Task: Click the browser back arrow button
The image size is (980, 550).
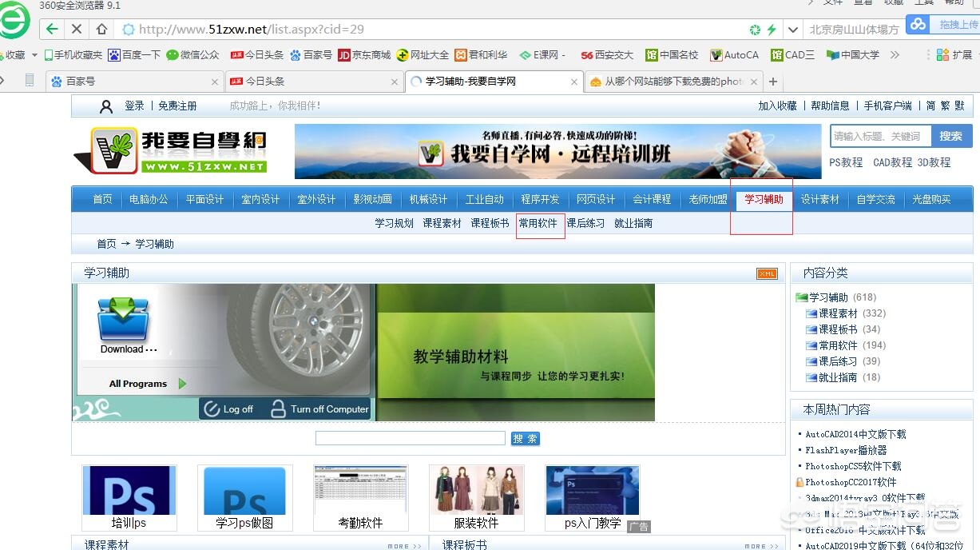Action: tap(52, 29)
